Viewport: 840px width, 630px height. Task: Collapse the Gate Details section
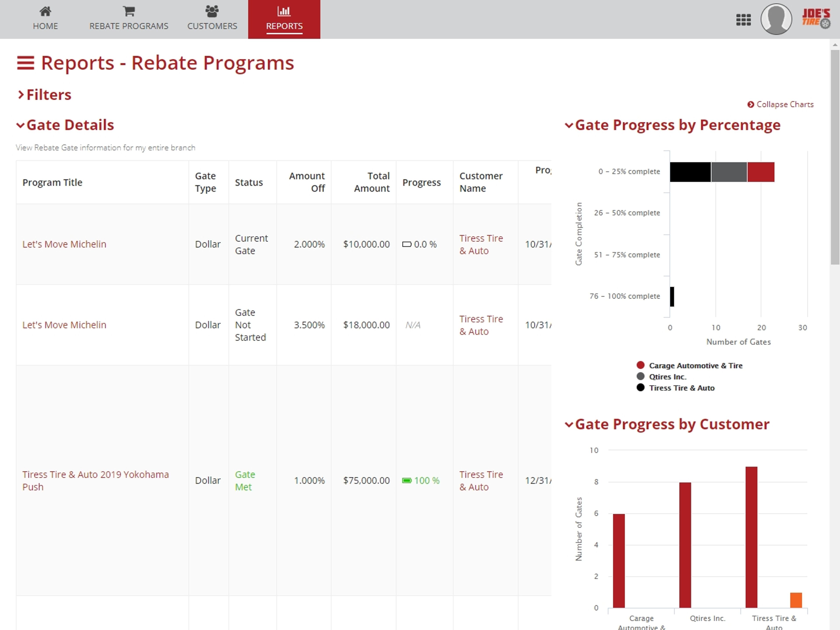coord(65,125)
